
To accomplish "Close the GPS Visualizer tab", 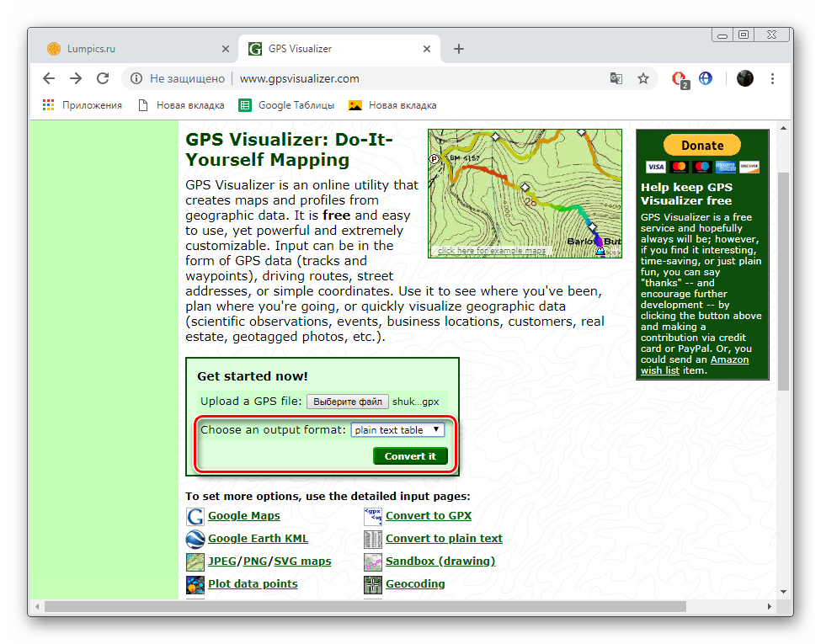I will click(427, 49).
